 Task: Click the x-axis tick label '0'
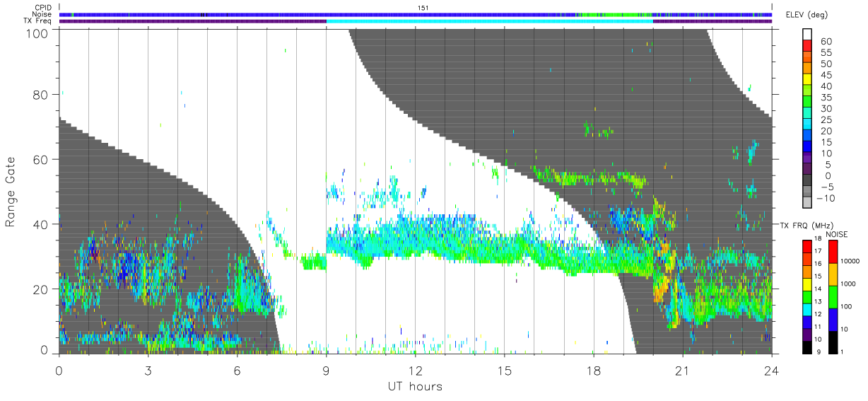click(59, 370)
